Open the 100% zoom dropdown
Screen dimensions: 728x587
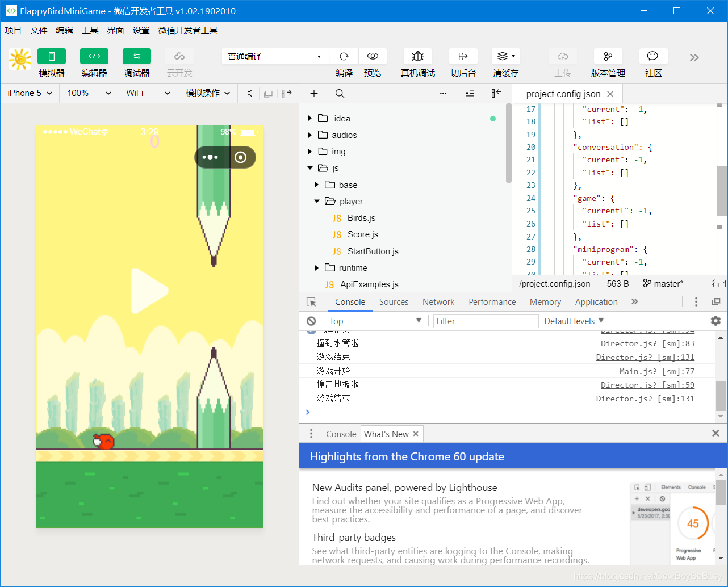click(89, 93)
